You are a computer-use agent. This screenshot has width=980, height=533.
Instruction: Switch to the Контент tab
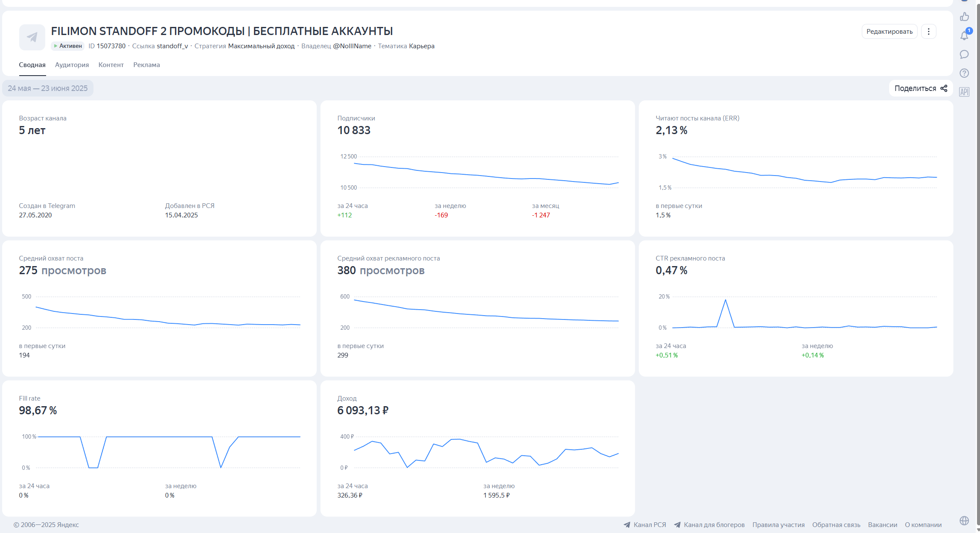coord(111,65)
